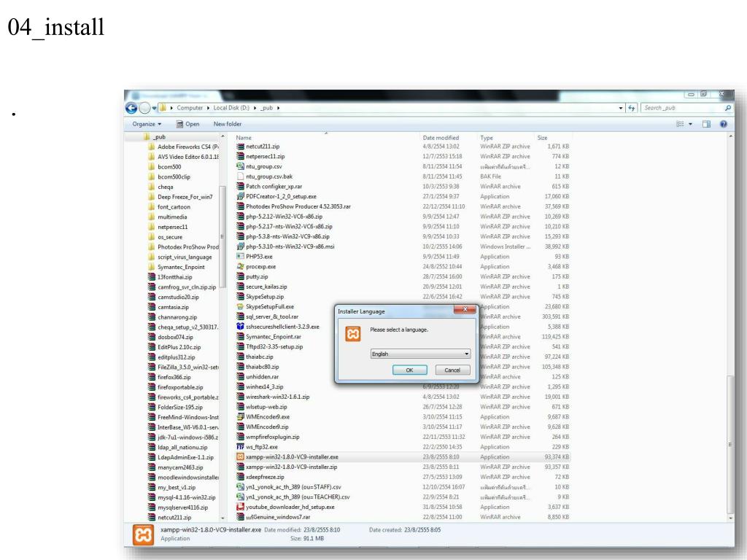Select LdapAdminExe-1.1.zip in navigation pane
Screen dimensions: 747x560
click(181, 457)
